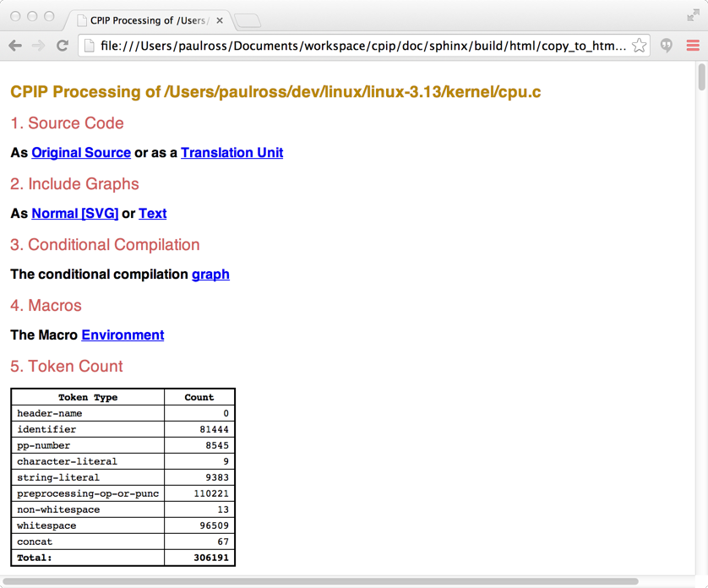Toggle fullscreen with the corner arrows icon
The height and width of the screenshot is (588, 708).
point(693,16)
